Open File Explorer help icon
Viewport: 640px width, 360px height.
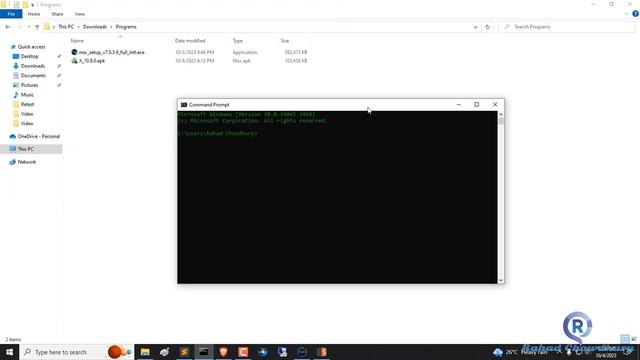pos(635,14)
